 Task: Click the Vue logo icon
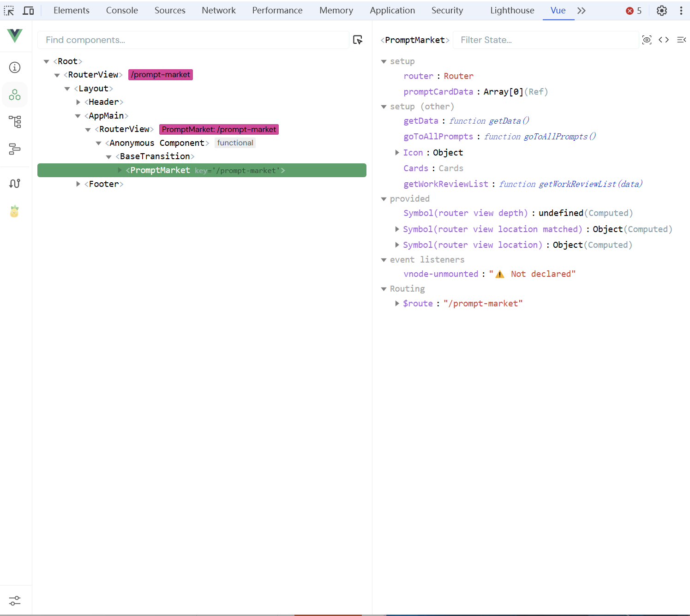(15, 36)
